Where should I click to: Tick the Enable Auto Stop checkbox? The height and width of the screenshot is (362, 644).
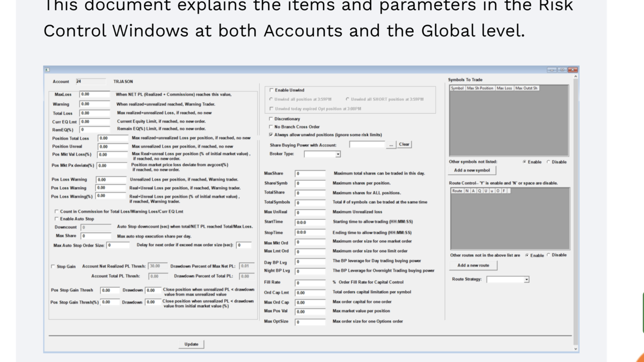click(x=57, y=219)
